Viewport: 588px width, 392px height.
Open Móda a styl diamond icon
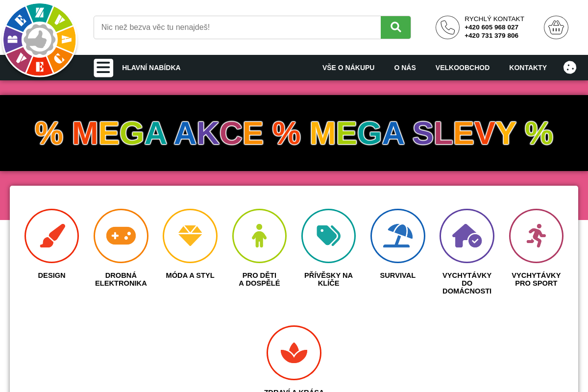(x=190, y=236)
